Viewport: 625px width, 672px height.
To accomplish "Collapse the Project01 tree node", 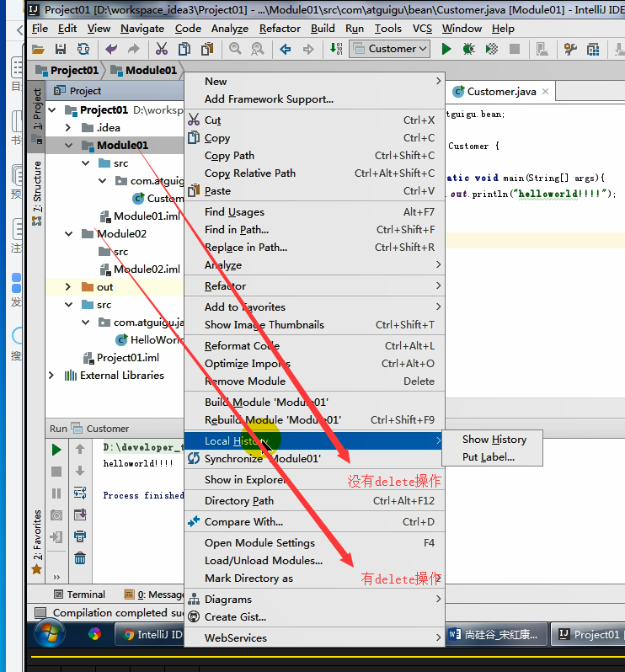I will [52, 110].
